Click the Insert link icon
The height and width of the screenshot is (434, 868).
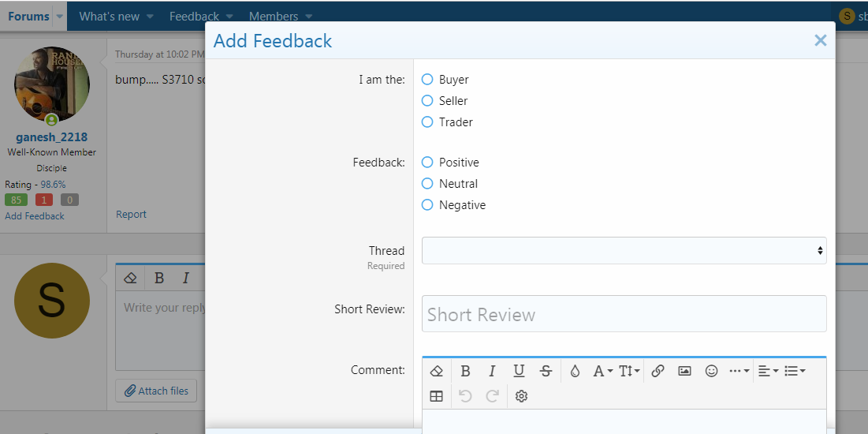(x=658, y=371)
